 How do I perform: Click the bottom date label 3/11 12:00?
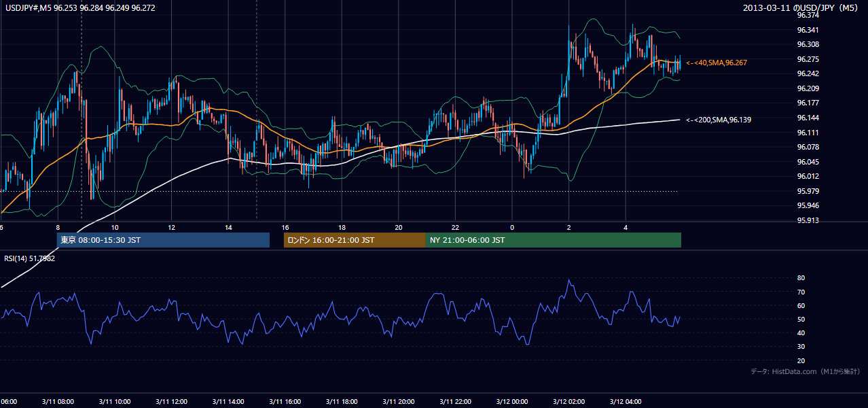170,401
